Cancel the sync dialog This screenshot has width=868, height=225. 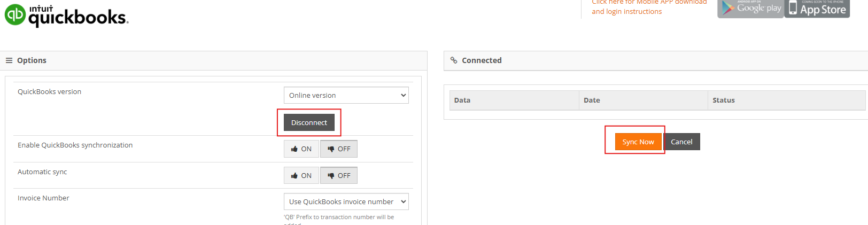(x=681, y=142)
